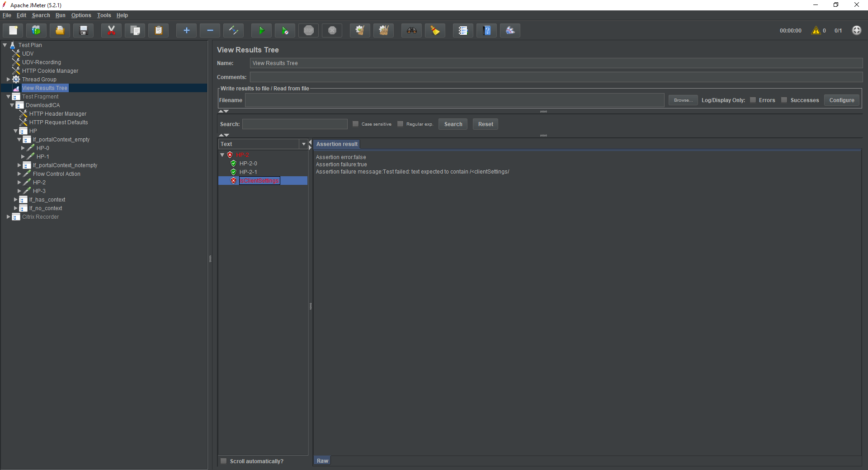This screenshot has height=470, width=868.
Task: Collapse all nodes with the minus icon
Action: 209,30
